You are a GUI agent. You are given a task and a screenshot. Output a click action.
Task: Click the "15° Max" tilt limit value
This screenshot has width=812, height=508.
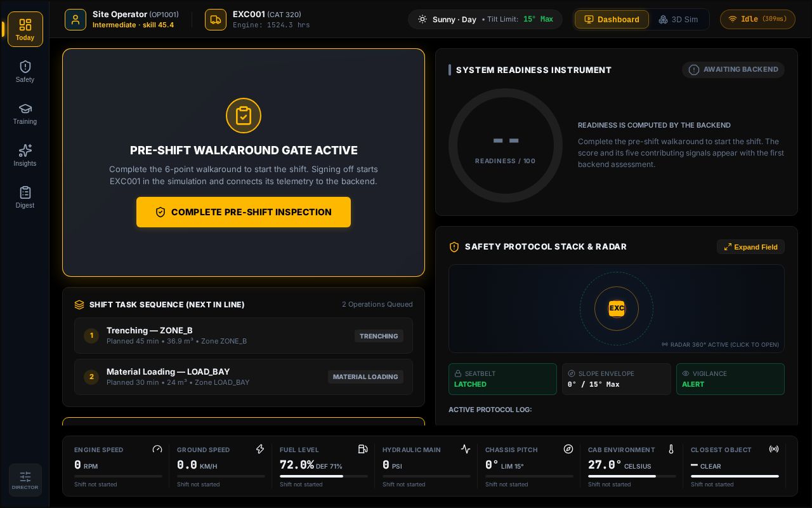[538, 19]
